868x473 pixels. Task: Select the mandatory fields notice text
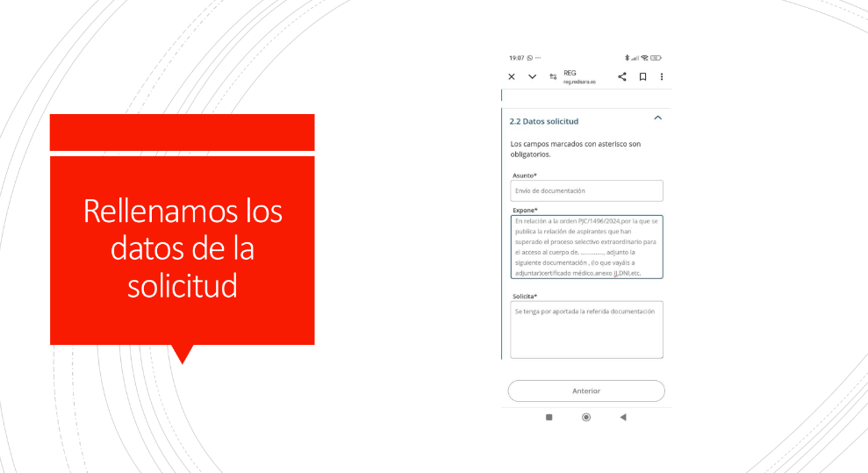point(576,149)
